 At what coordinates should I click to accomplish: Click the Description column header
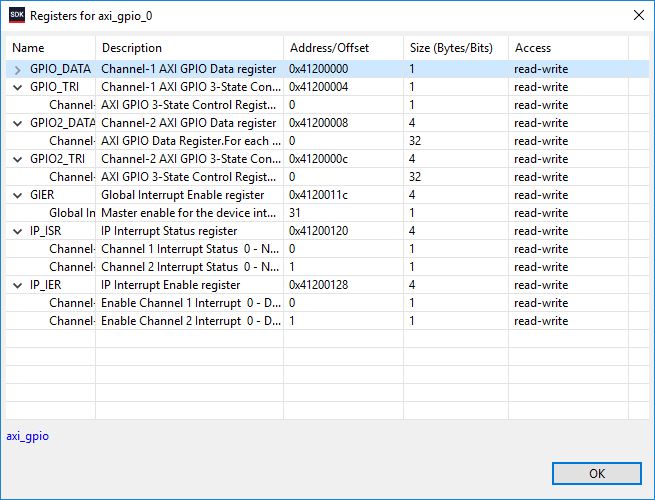point(189,48)
